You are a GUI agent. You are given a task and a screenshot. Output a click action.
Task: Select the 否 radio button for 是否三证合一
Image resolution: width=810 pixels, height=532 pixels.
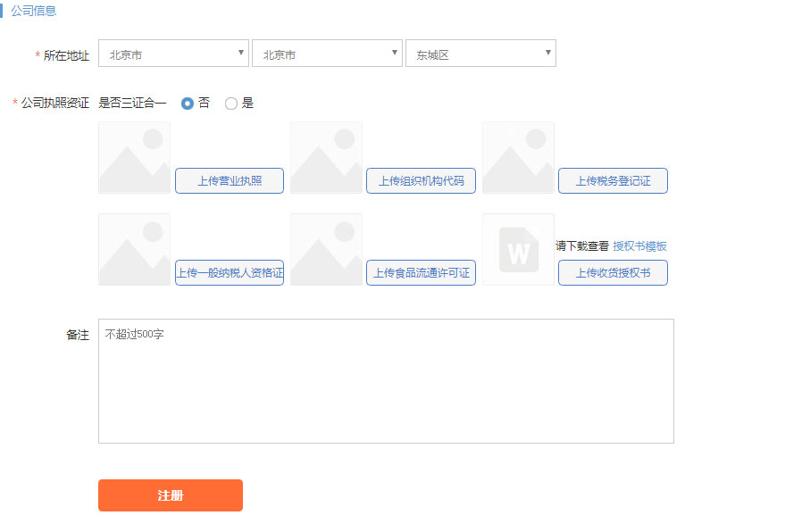coord(188,104)
